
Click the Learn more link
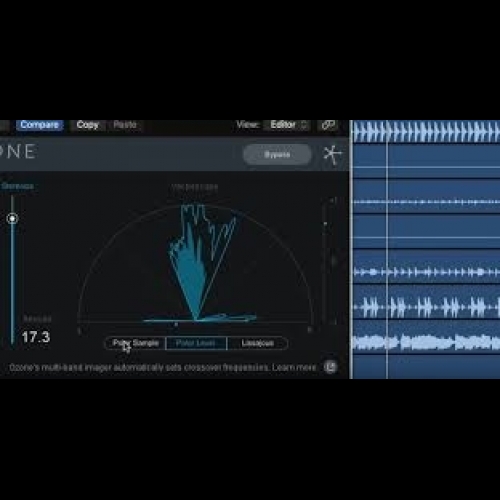tap(294, 367)
